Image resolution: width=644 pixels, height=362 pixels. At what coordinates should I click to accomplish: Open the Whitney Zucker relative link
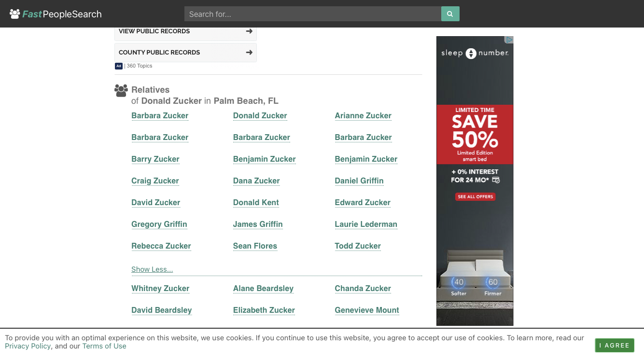(160, 289)
